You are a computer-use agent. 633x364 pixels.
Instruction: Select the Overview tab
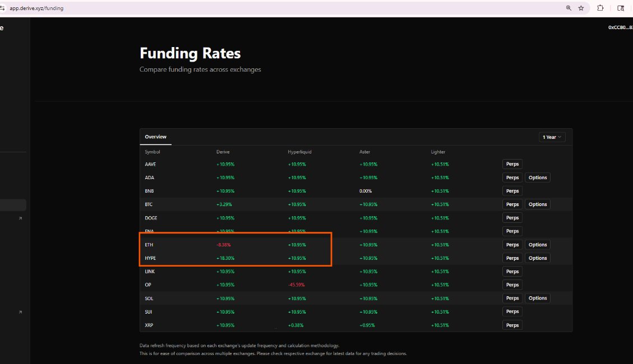(155, 137)
